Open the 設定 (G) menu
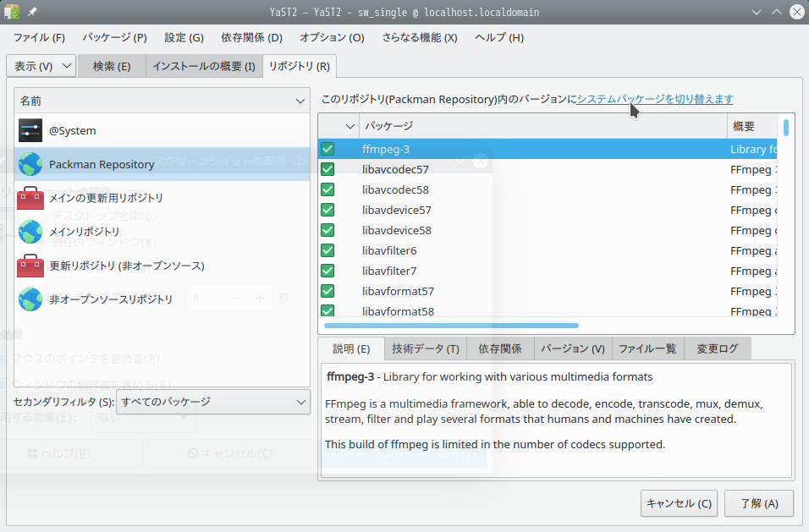Image resolution: width=809 pixels, height=532 pixels. 184,37
